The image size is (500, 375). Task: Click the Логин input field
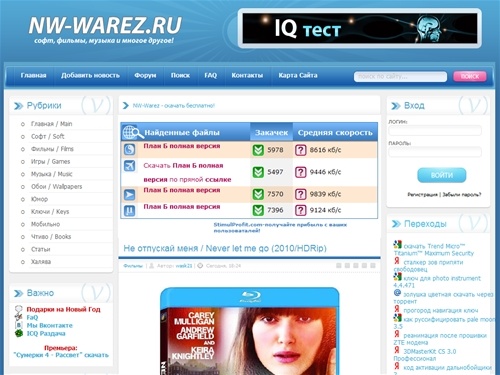point(435,131)
